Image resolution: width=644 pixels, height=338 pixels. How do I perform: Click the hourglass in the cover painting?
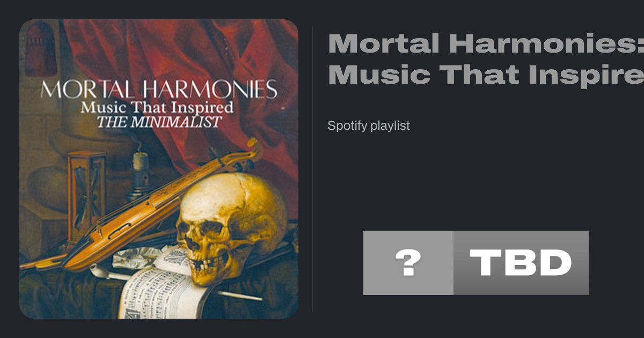coord(87,196)
